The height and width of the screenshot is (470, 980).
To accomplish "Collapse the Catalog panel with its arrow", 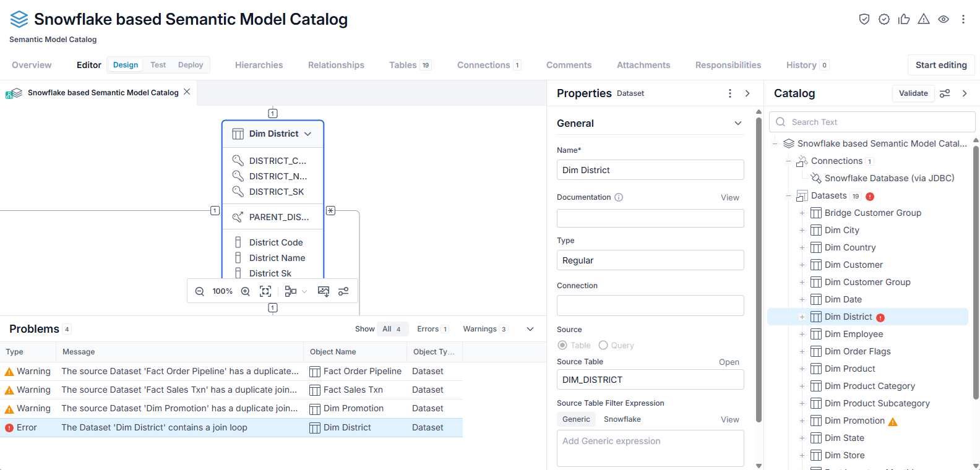I will [x=965, y=93].
